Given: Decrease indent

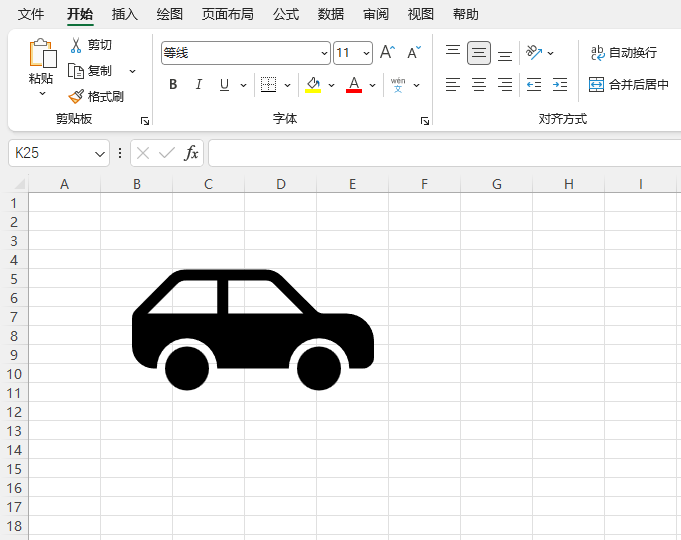Looking at the screenshot, I should click(534, 84).
